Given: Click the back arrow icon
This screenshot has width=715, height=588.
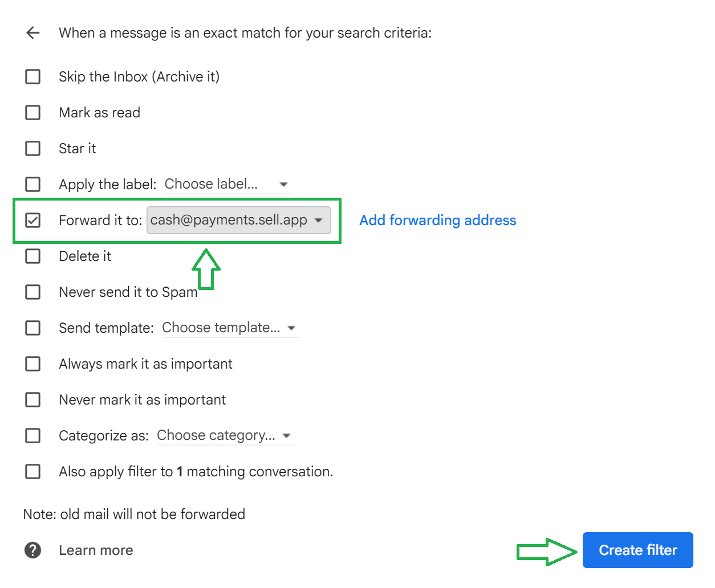Looking at the screenshot, I should [33, 33].
